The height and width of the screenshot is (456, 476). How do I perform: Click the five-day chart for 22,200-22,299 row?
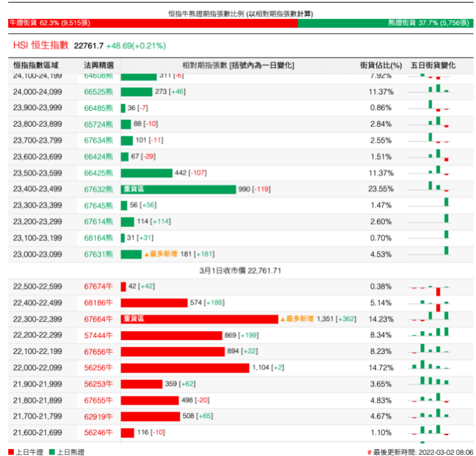tap(429, 332)
